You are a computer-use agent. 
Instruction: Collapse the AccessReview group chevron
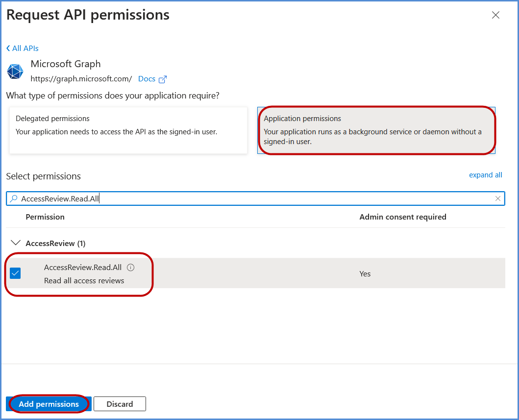pos(16,243)
